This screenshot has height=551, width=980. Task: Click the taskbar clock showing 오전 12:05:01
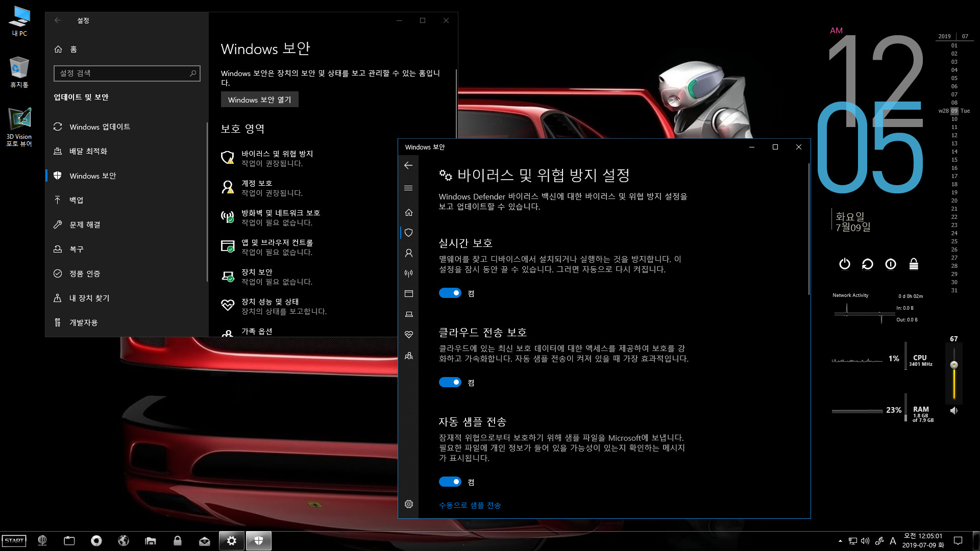[x=923, y=540]
